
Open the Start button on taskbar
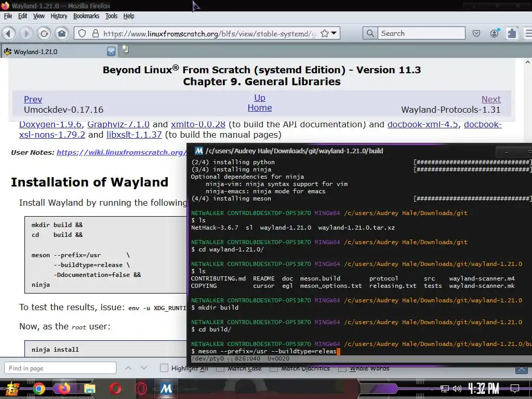tap(11, 388)
